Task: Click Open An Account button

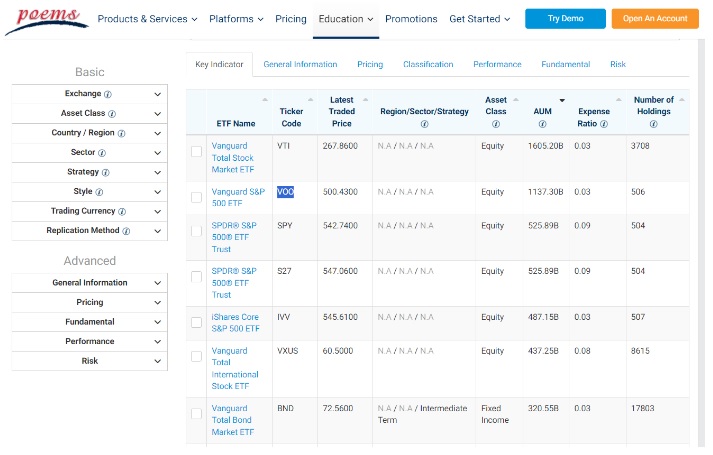Action: [x=655, y=19]
